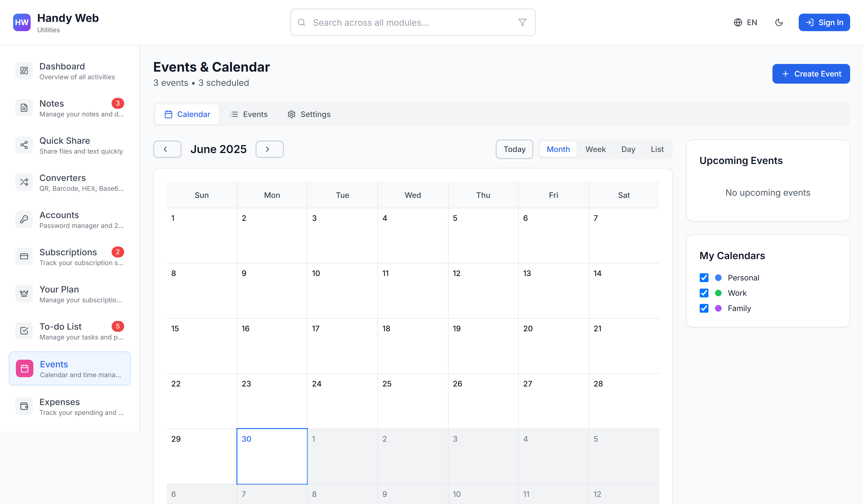863x504 pixels.
Task: Open Expenses wallet icon in sidebar
Action: click(x=24, y=406)
